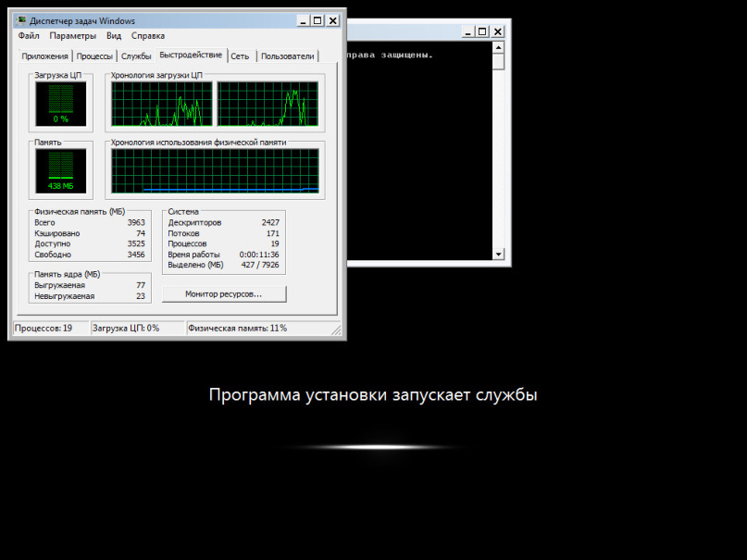The image size is (747, 560).
Task: Open the Вид menu
Action: [114, 36]
